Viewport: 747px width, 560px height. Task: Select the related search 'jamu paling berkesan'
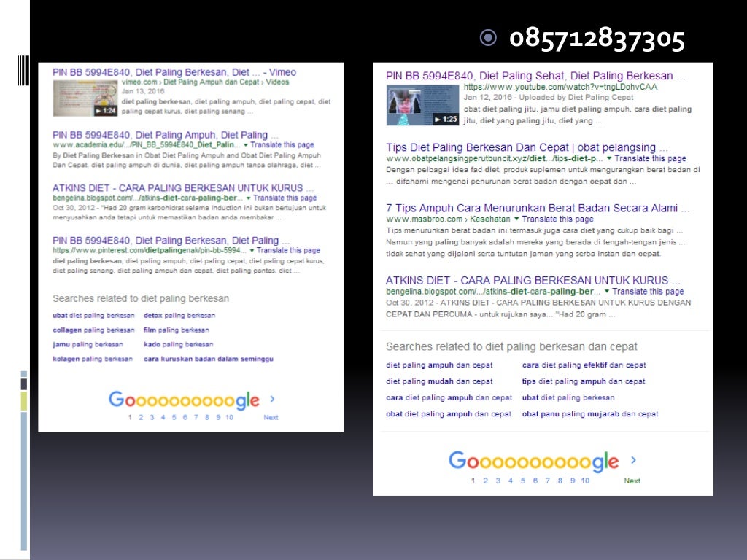point(88,344)
